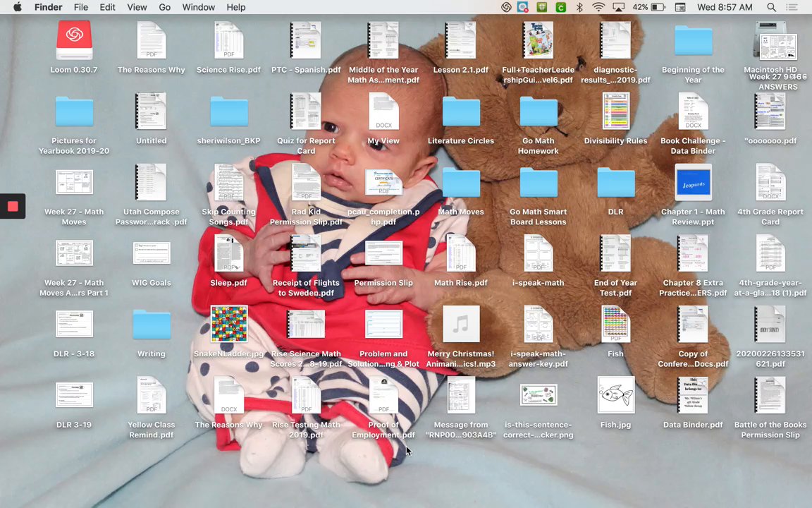Open the Edit menu
The height and width of the screenshot is (508, 812).
pyautogui.click(x=108, y=7)
